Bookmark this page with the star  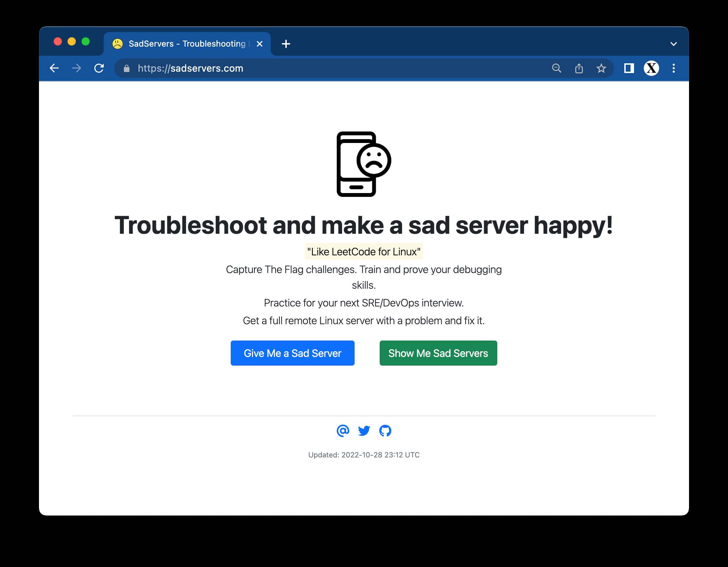[601, 68]
